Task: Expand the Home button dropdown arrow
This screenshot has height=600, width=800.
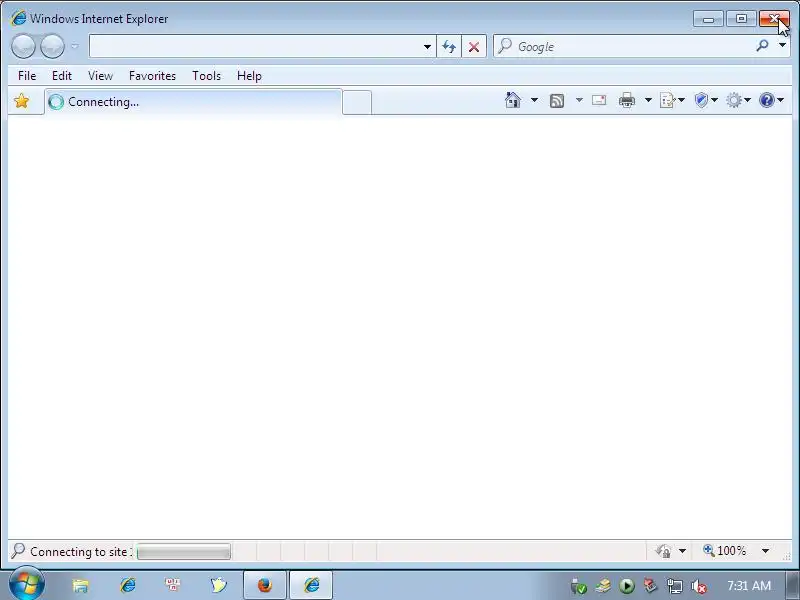Action: click(x=534, y=100)
